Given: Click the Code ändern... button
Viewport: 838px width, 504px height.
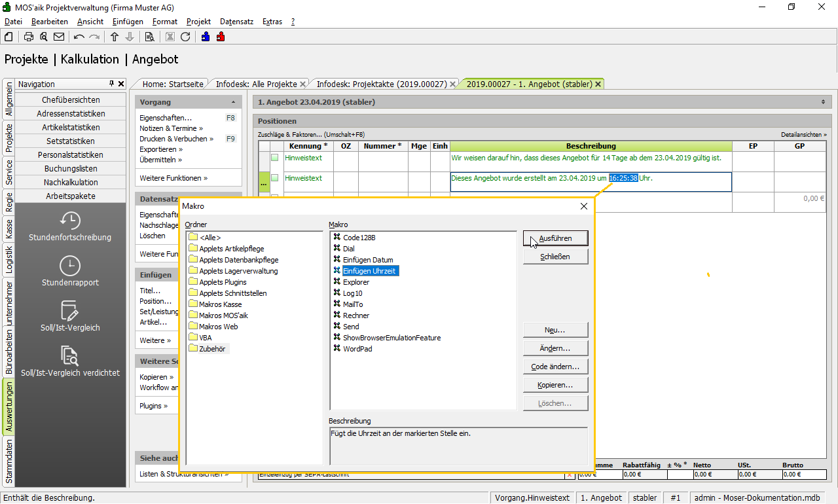Looking at the screenshot, I should (555, 367).
